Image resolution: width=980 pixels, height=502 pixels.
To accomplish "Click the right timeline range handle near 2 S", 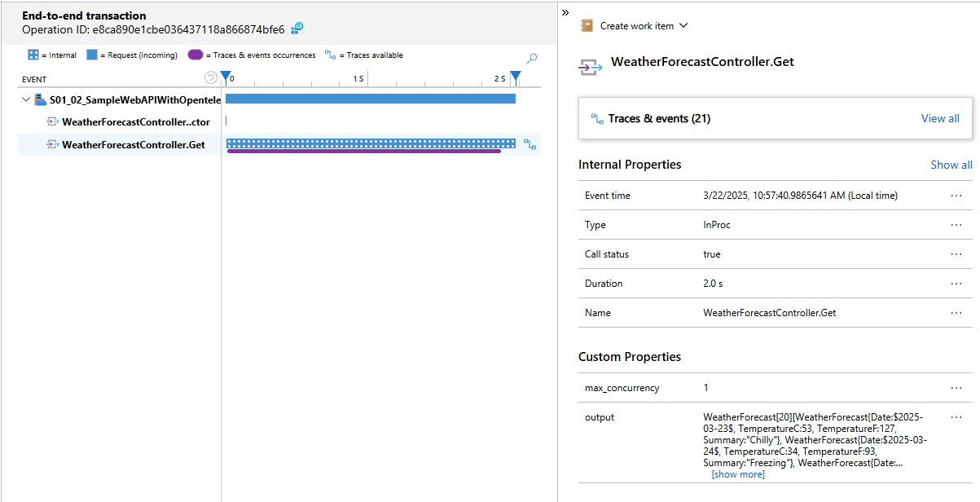I will [x=515, y=77].
